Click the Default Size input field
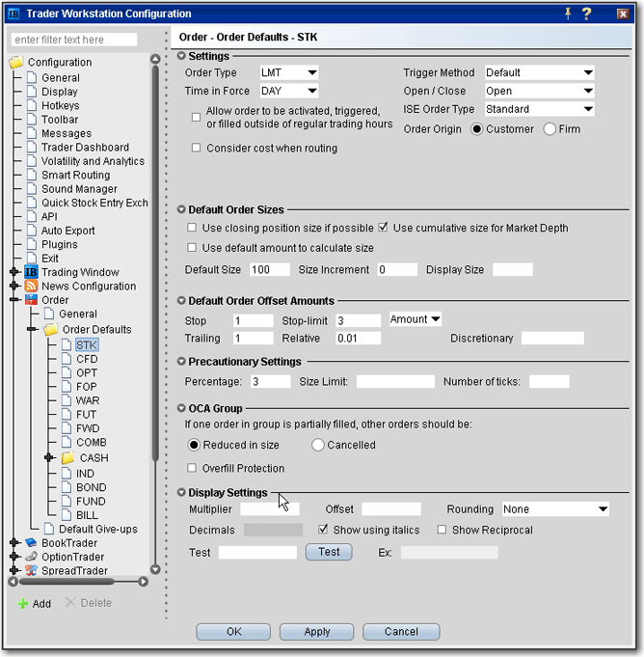 tap(269, 269)
